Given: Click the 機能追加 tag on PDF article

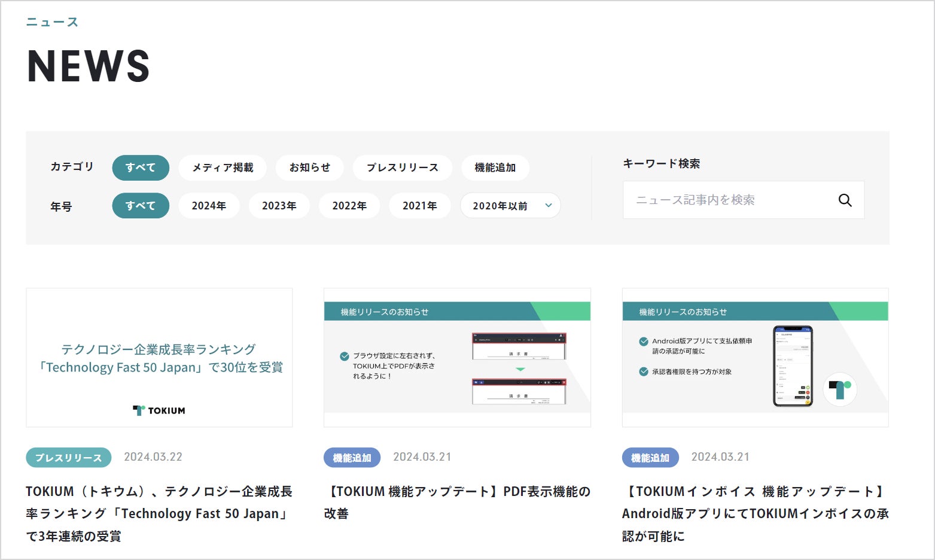Looking at the screenshot, I should pyautogui.click(x=352, y=458).
